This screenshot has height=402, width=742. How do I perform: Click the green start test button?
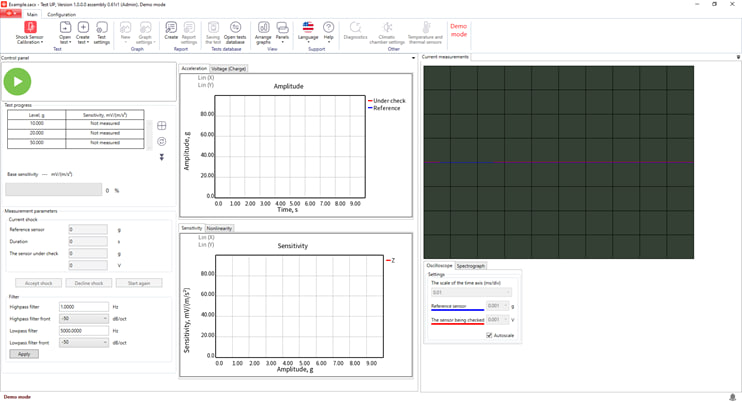(x=18, y=81)
